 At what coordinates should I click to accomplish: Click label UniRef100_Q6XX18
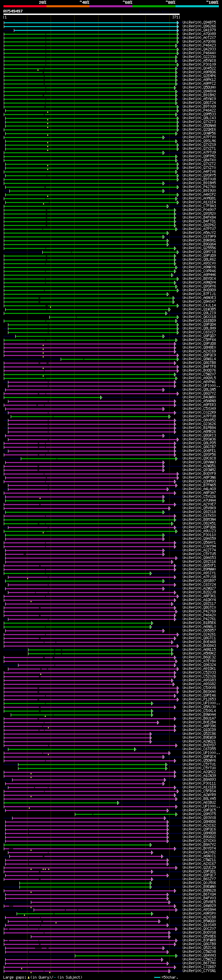(x=199, y=317)
